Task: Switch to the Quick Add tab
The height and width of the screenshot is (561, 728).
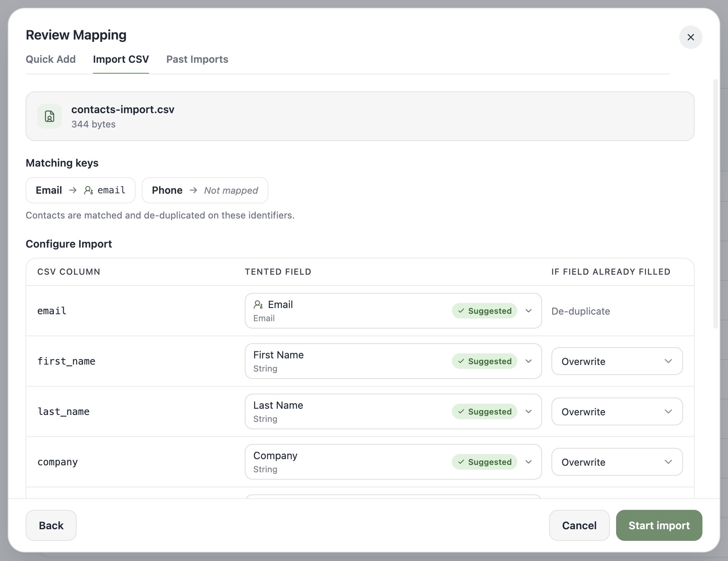Action: coord(51,59)
